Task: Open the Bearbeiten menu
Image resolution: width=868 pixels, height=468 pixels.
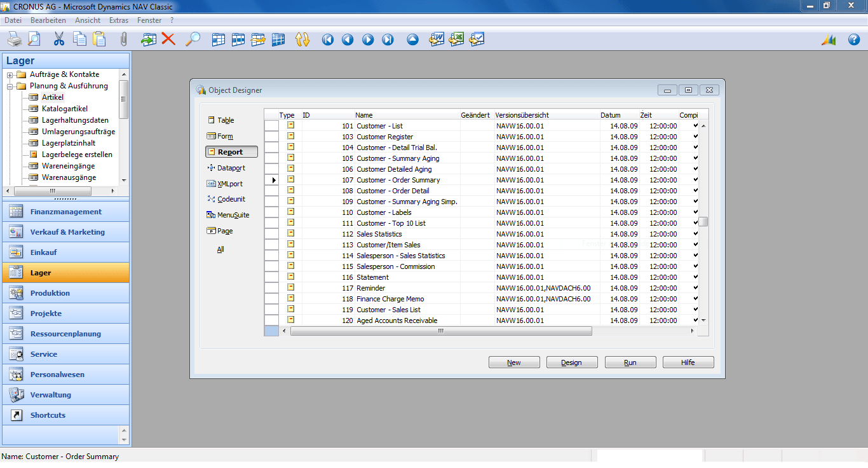Action: pos(48,20)
